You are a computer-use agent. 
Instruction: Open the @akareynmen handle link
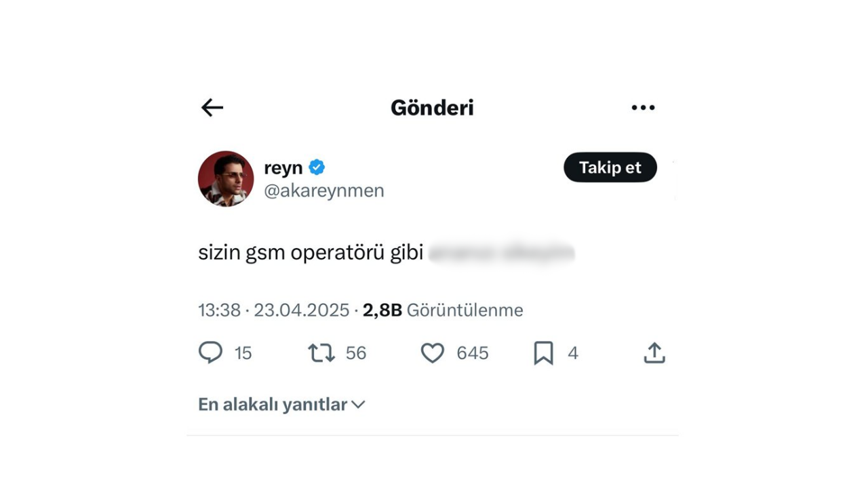(324, 191)
